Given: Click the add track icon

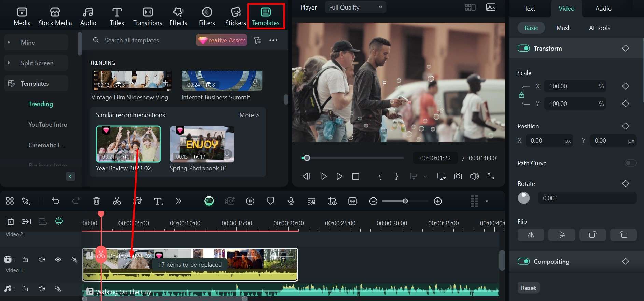Looking at the screenshot, I should click(10, 221).
